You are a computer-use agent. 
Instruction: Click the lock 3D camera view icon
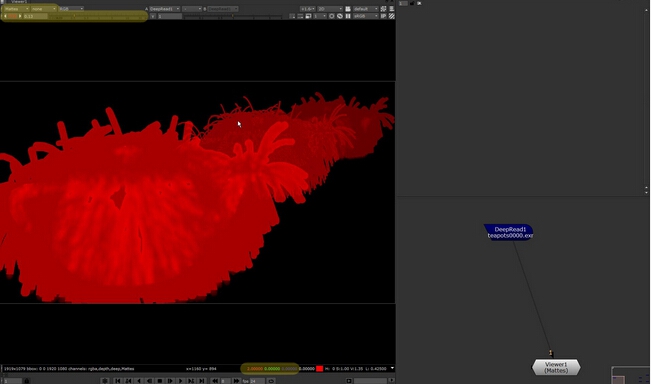point(348,9)
